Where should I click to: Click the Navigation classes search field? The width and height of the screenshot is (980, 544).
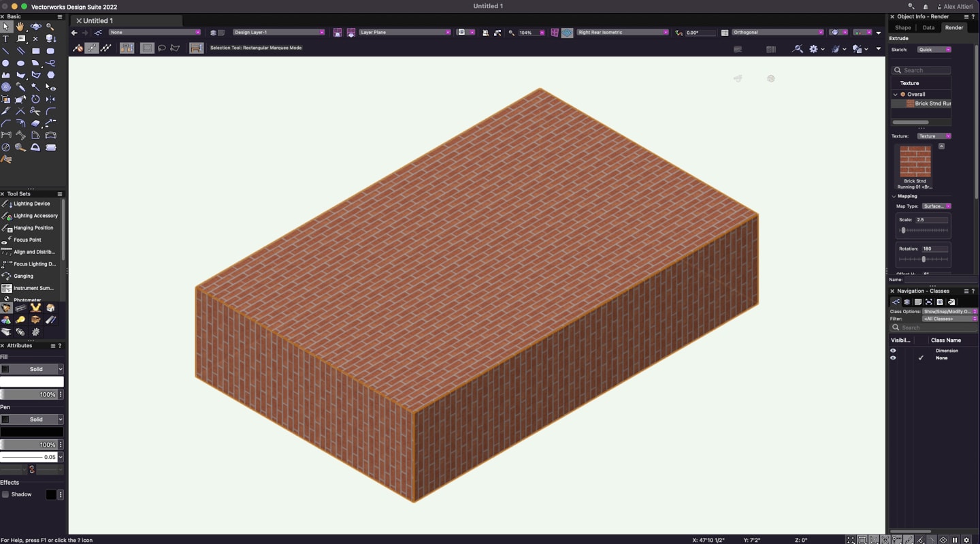click(x=934, y=327)
